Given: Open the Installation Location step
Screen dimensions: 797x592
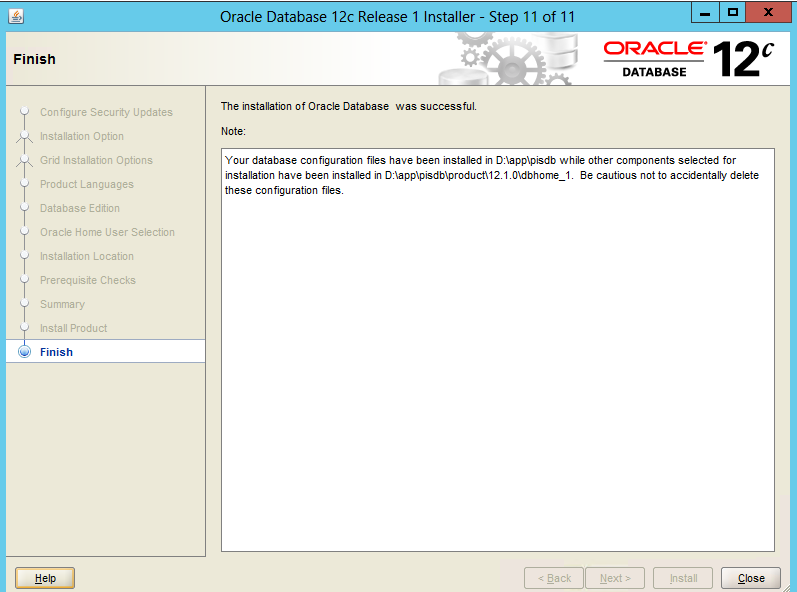Looking at the screenshot, I should coord(86,256).
